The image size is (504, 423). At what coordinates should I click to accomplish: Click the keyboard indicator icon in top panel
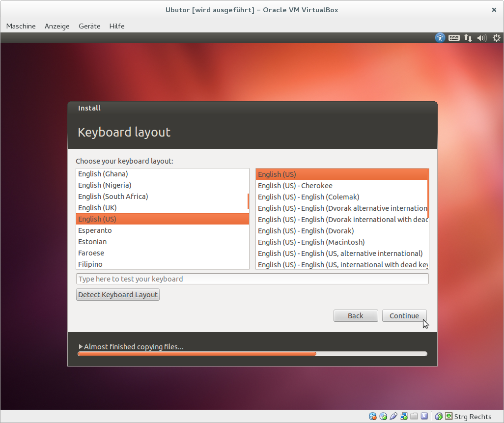coord(454,38)
